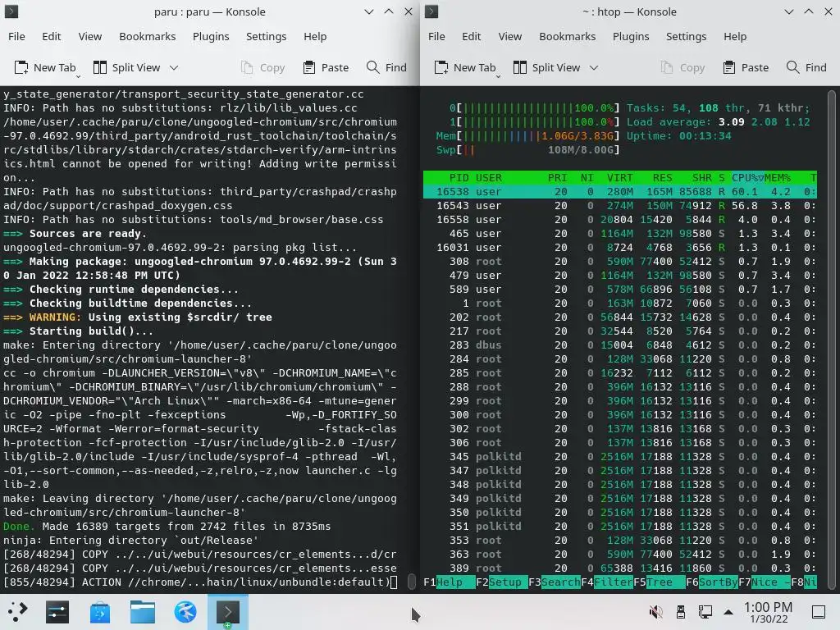The width and height of the screenshot is (840, 630).
Task: Open New Tab dropdown arrow in paru Konsole
Action: [78, 76]
